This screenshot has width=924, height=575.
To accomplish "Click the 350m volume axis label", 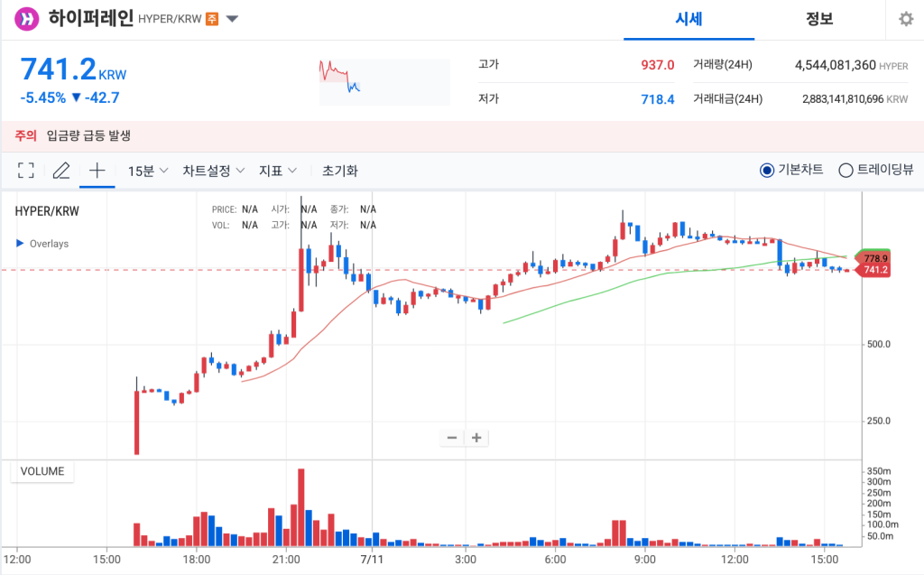I will [879, 471].
